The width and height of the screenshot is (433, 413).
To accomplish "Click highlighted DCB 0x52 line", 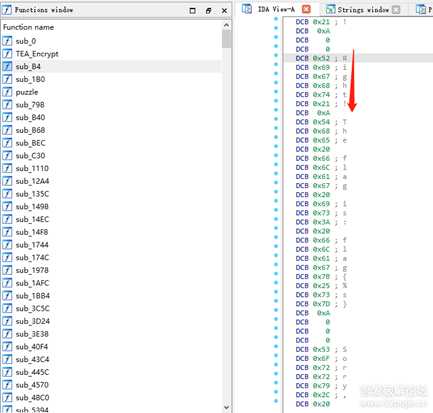I will point(321,58).
